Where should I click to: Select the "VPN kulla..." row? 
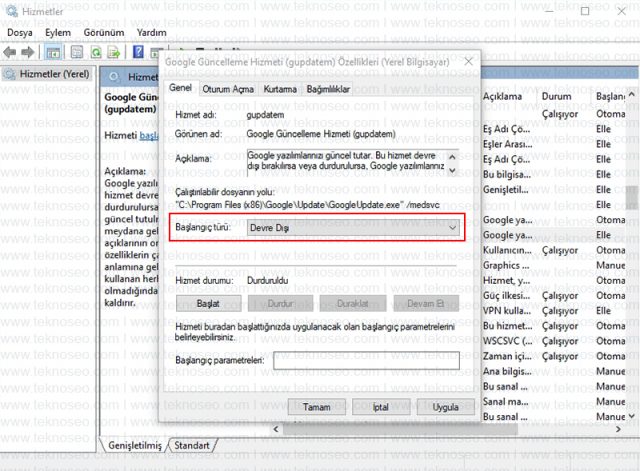(x=554, y=311)
